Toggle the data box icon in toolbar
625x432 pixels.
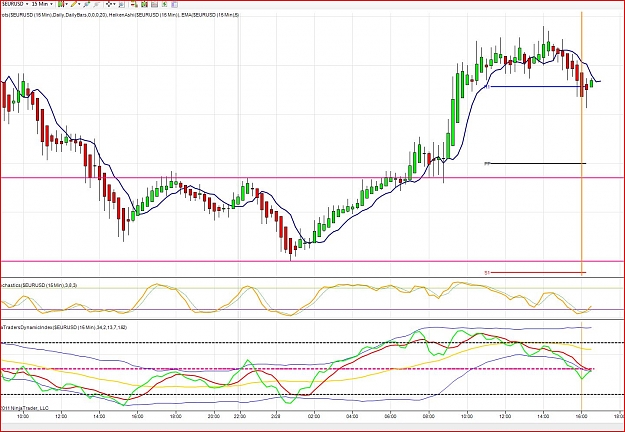click(x=122, y=5)
